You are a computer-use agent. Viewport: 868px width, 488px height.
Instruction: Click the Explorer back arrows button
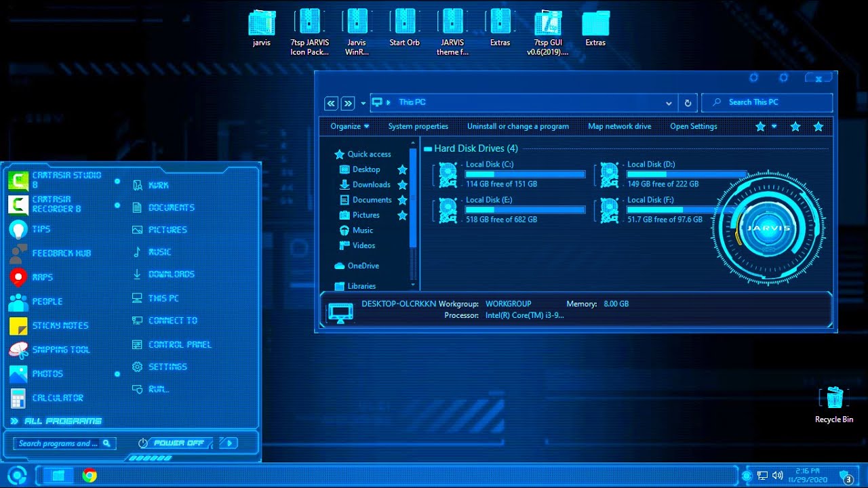(331, 103)
